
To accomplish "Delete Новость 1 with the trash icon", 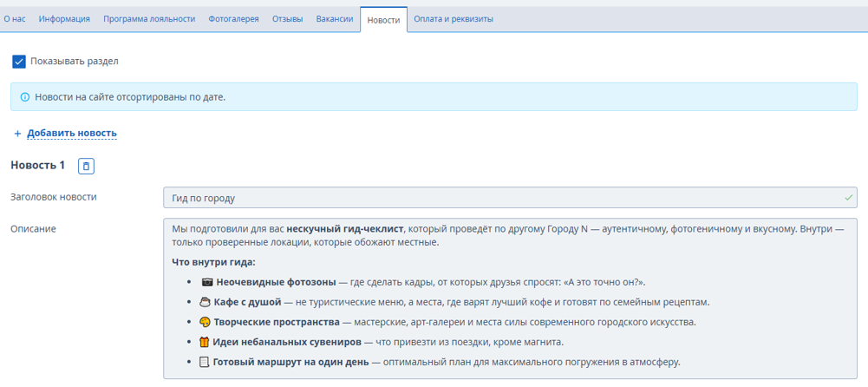I will (86, 166).
